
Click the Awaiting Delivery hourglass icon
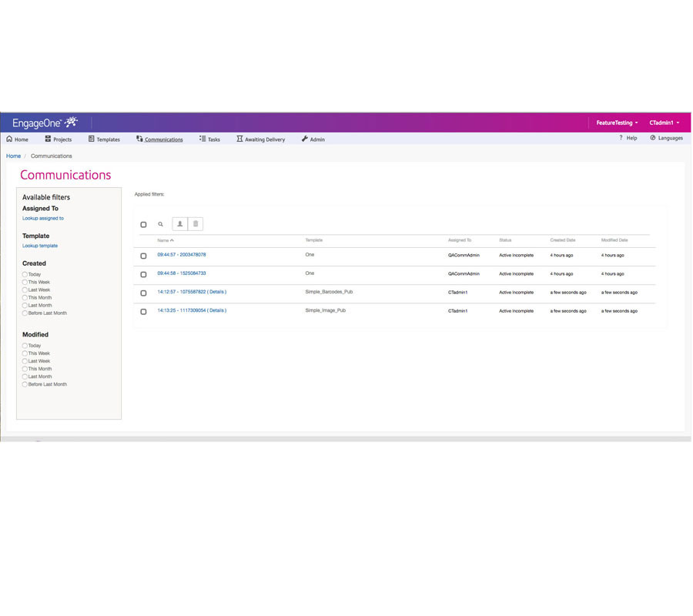click(239, 139)
